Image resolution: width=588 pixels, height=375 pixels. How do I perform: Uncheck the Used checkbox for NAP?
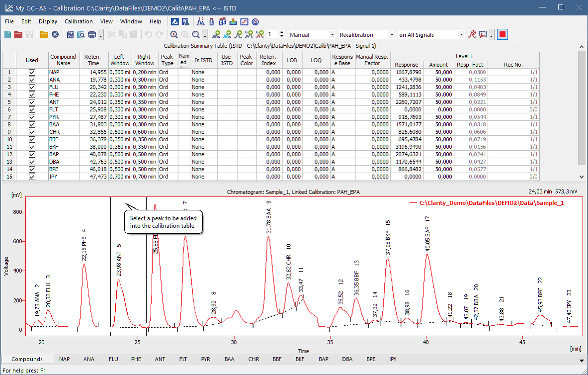click(x=32, y=72)
